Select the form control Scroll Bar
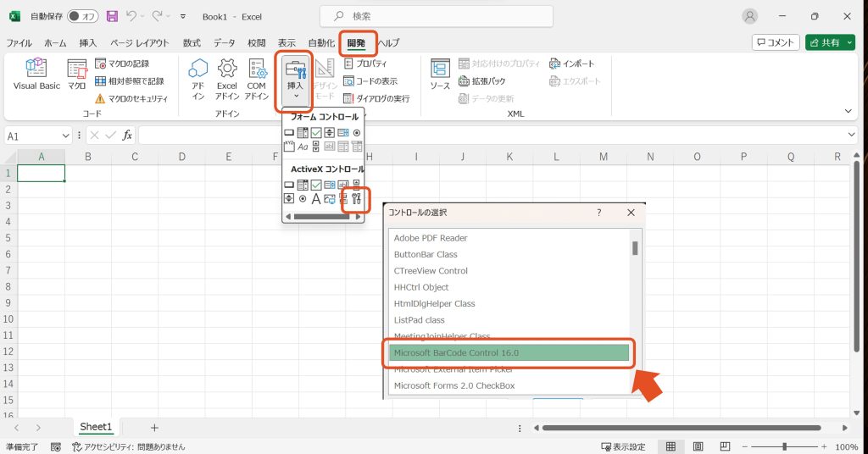The width and height of the screenshot is (868, 454). point(316,147)
